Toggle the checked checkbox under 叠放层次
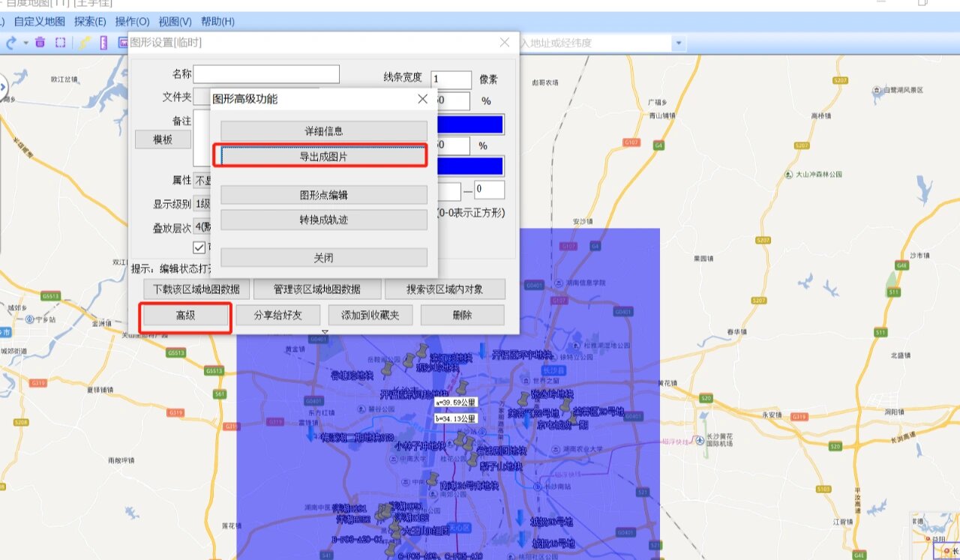 pyautogui.click(x=199, y=247)
